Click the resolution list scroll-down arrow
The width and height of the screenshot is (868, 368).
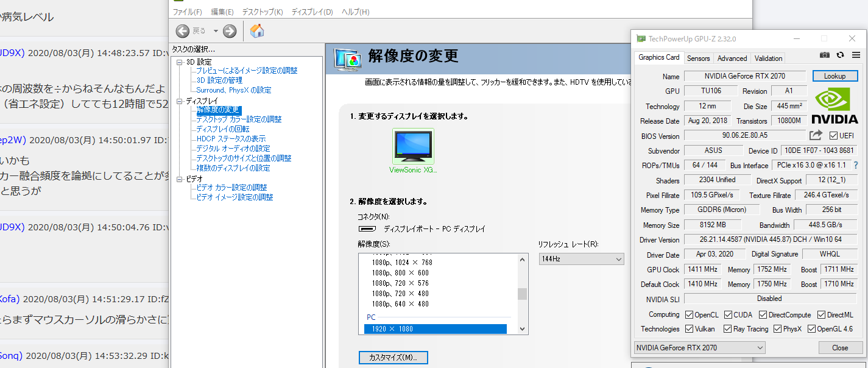pyautogui.click(x=522, y=329)
